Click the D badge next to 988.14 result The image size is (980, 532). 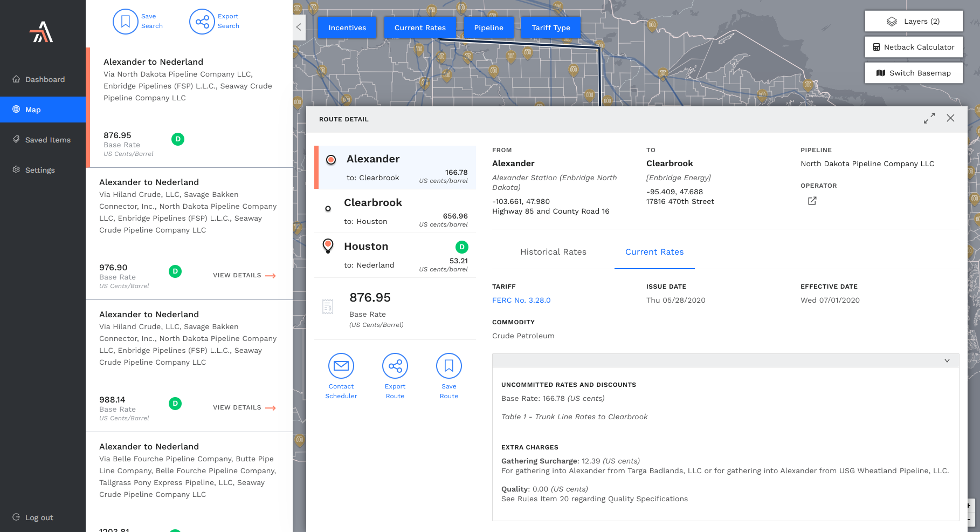[175, 404]
